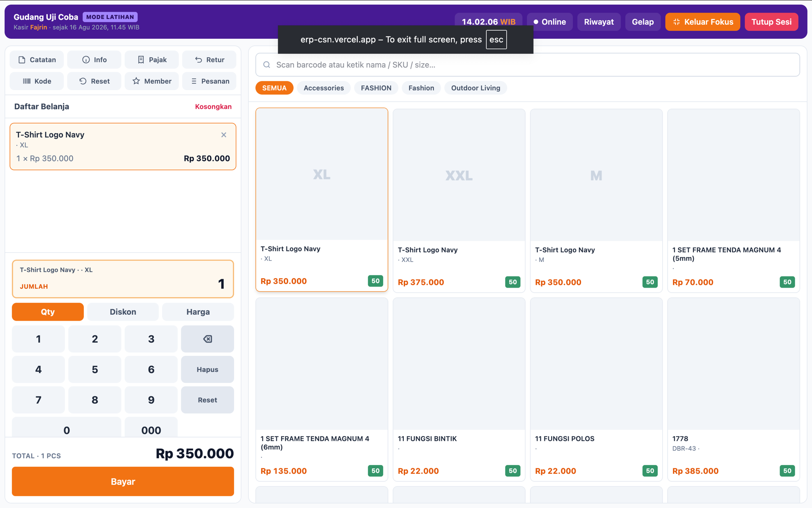Open the Info button
This screenshot has width=812, height=508.
(94, 60)
